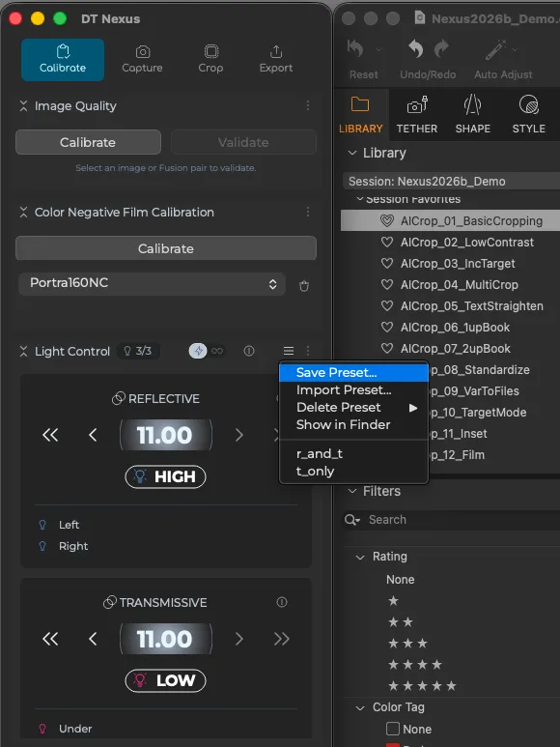This screenshot has height=747, width=560.
Task: Click the Color Negative Film Calibrate button
Action: click(165, 248)
